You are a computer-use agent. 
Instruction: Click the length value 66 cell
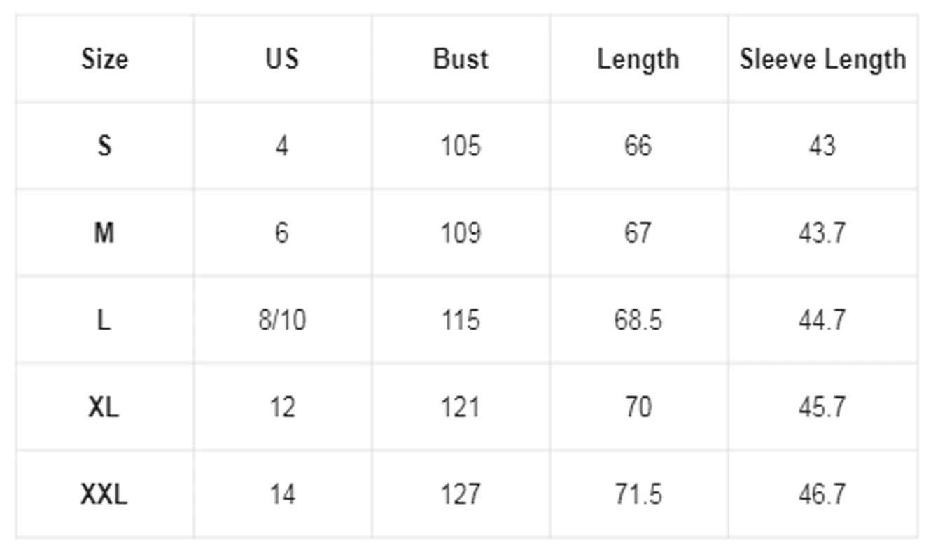pyautogui.click(x=638, y=146)
